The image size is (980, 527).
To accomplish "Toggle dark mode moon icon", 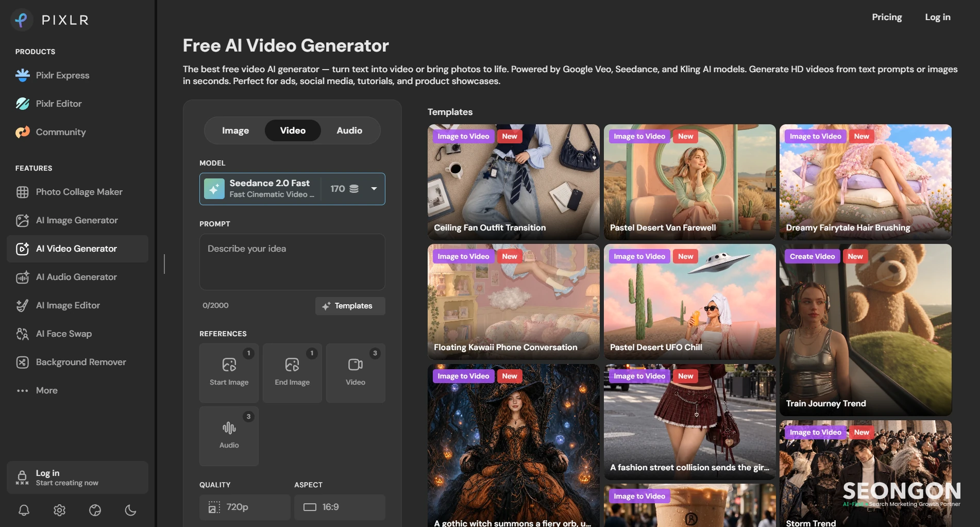I will point(131,510).
